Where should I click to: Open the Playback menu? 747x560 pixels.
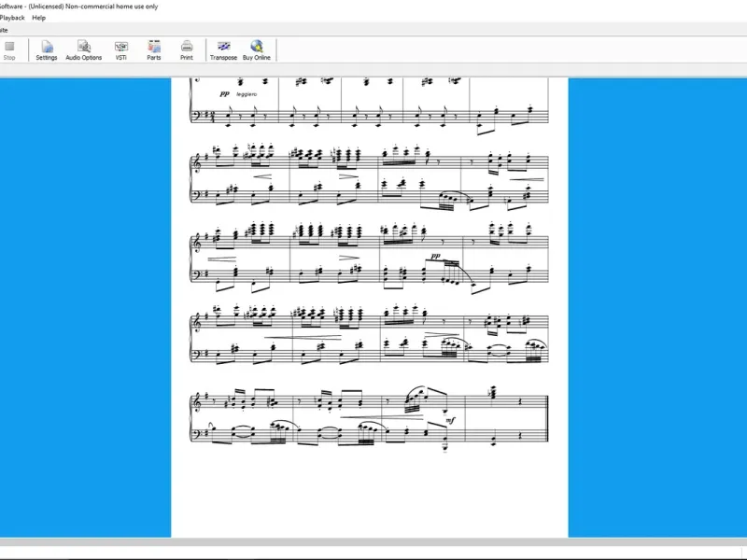coord(12,18)
